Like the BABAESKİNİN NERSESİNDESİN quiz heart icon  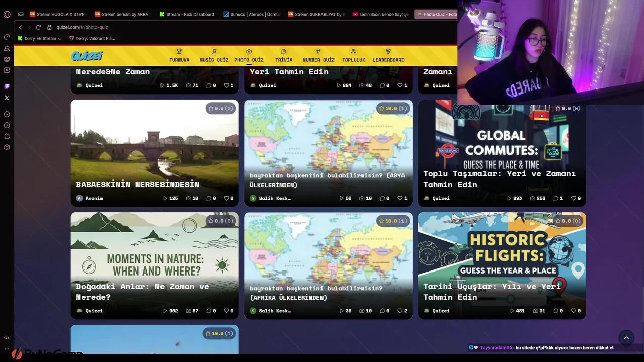226,198
